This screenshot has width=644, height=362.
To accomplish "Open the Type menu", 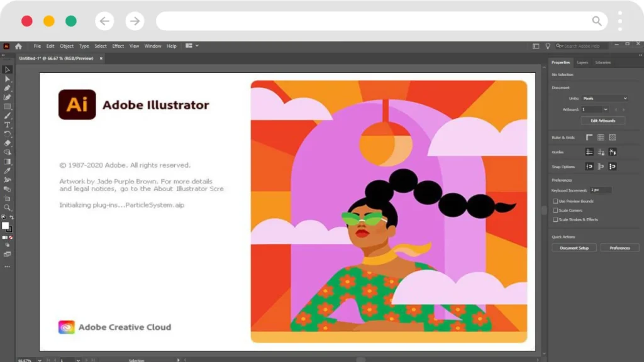I will click(84, 46).
